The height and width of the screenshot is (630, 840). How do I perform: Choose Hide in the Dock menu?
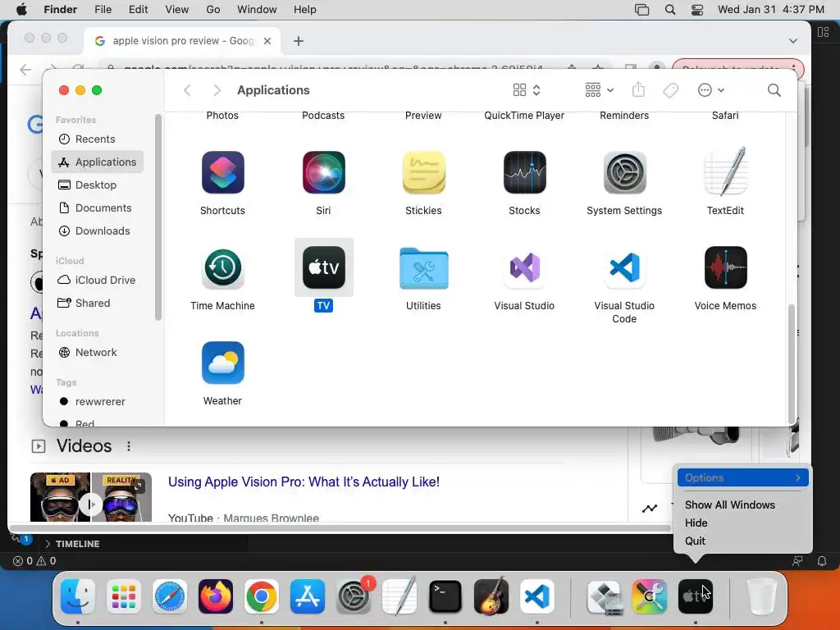pos(696,523)
